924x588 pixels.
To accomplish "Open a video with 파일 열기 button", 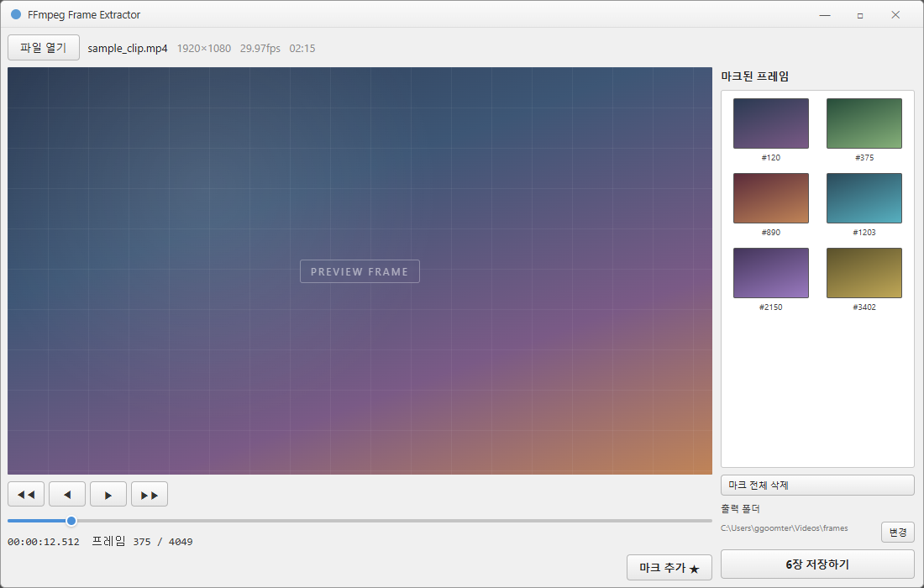I will pyautogui.click(x=44, y=48).
